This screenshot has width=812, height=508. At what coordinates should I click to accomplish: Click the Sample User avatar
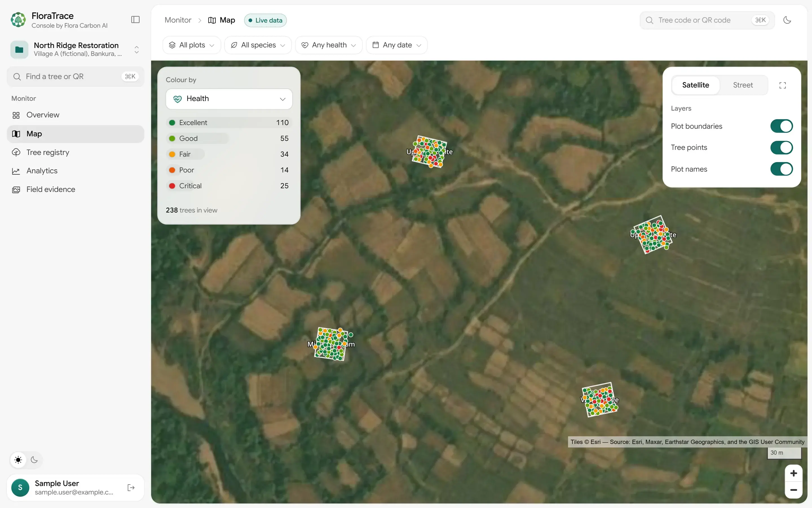point(20,487)
